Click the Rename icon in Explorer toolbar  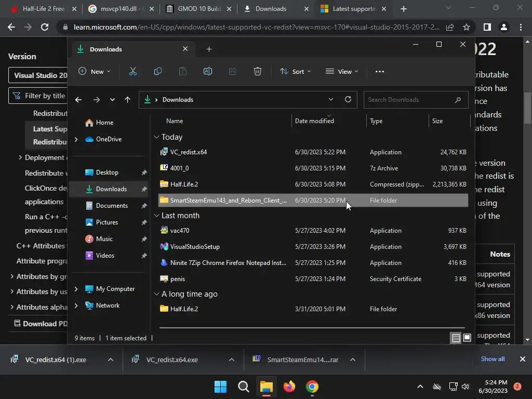click(208, 71)
